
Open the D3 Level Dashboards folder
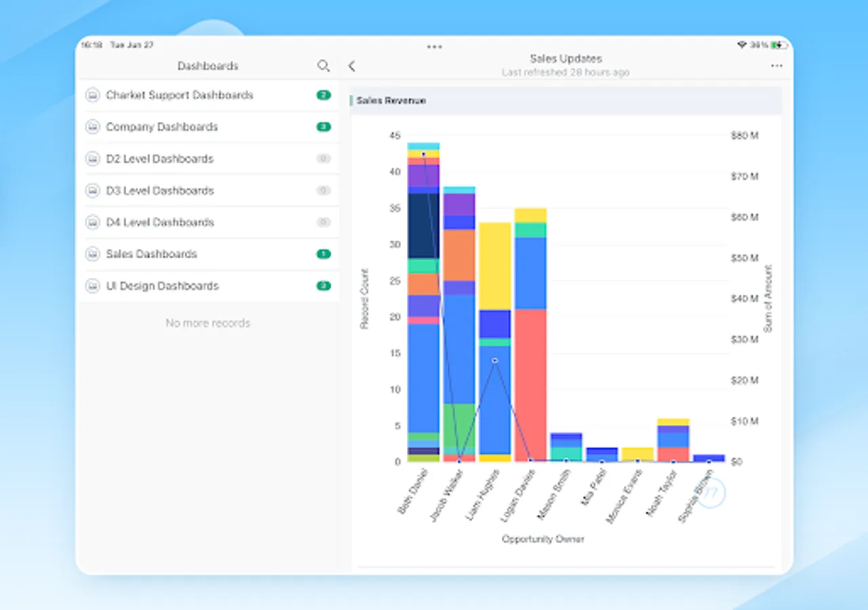point(208,190)
